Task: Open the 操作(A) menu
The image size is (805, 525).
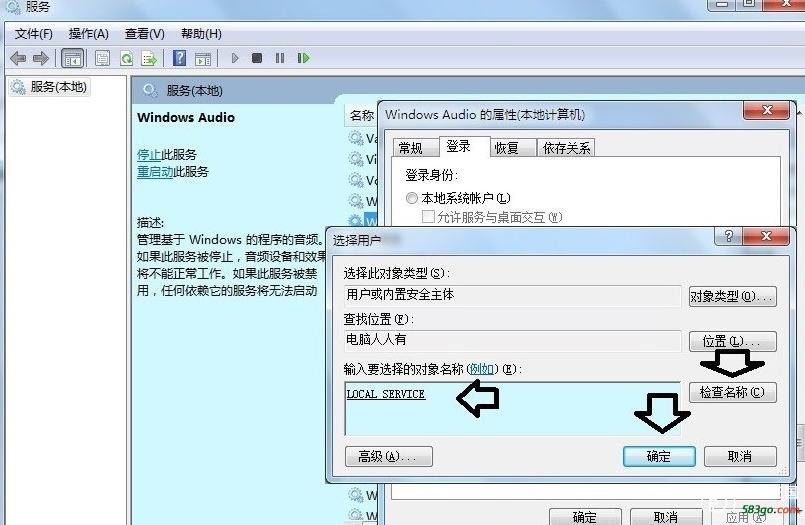Action: click(88, 34)
